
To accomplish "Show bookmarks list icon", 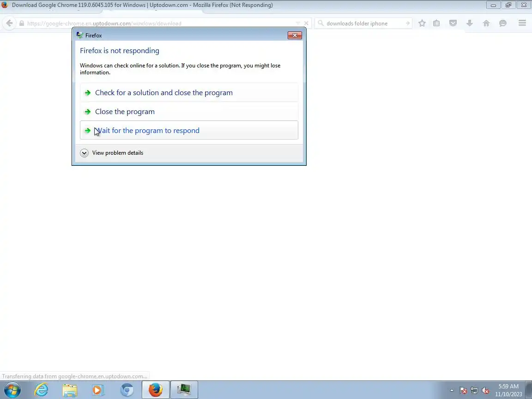I will point(436,23).
